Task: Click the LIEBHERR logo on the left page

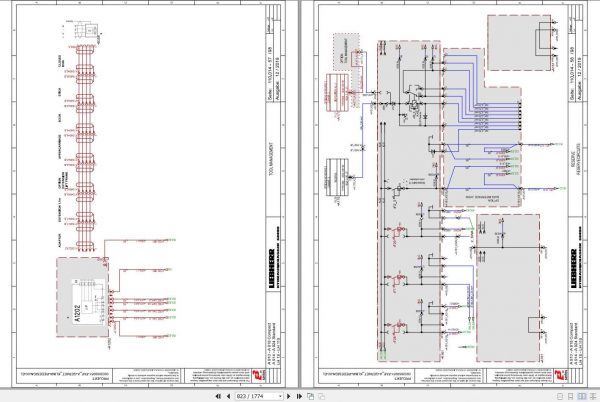Action: [x=271, y=269]
